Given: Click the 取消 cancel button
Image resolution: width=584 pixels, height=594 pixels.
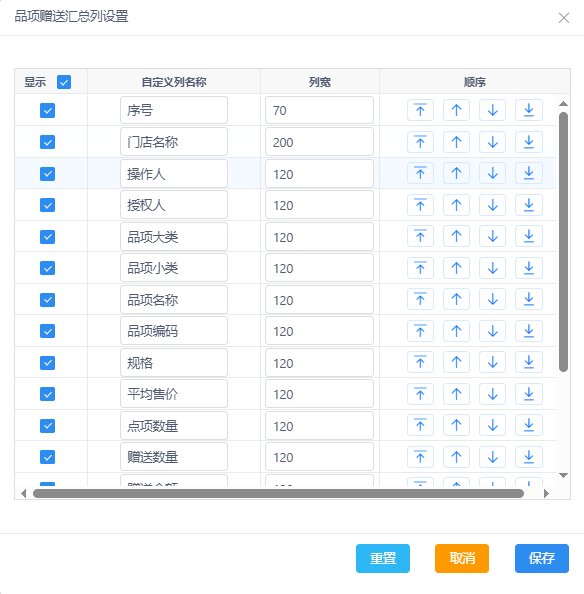Looking at the screenshot, I should coord(462,558).
